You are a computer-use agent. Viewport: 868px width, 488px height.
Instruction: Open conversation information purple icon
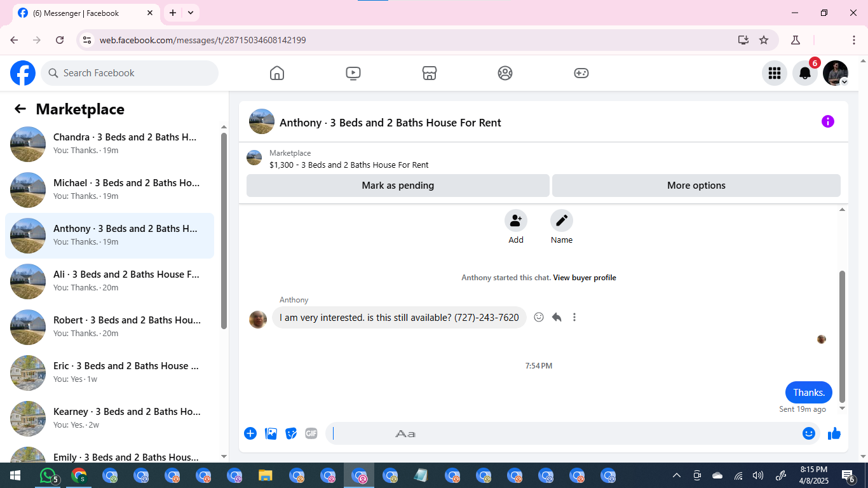[828, 121]
